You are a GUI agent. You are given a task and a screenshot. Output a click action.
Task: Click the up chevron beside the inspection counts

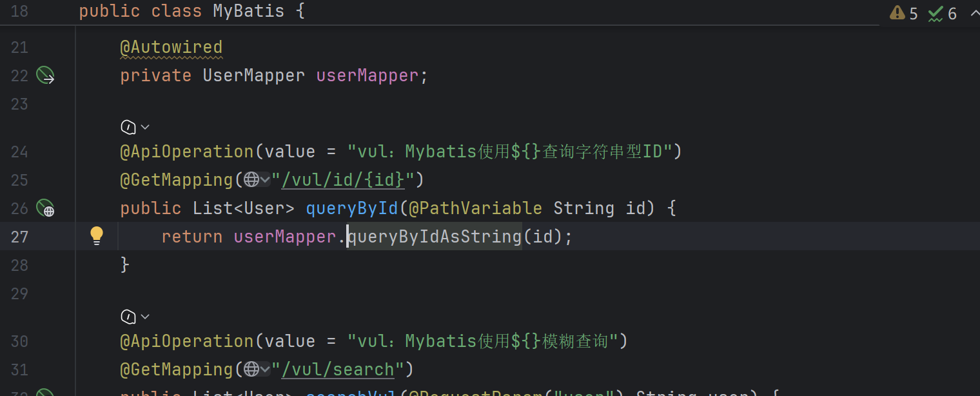[x=974, y=13]
